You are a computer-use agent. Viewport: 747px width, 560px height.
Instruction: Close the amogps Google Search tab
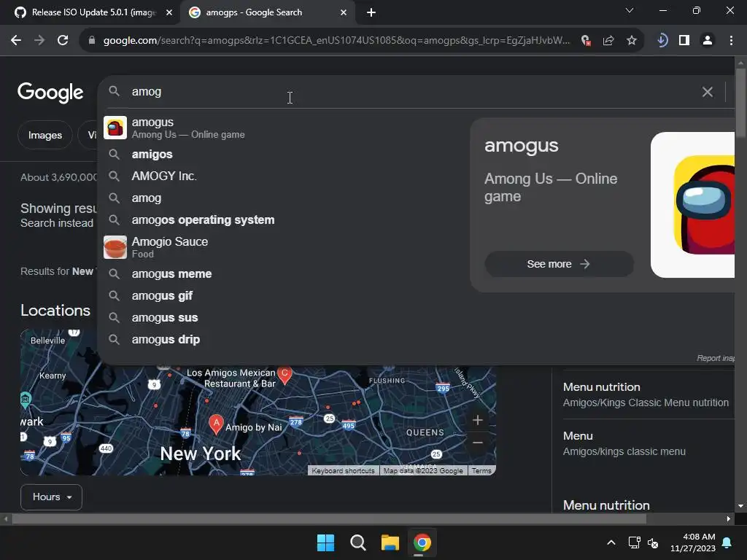tap(344, 12)
